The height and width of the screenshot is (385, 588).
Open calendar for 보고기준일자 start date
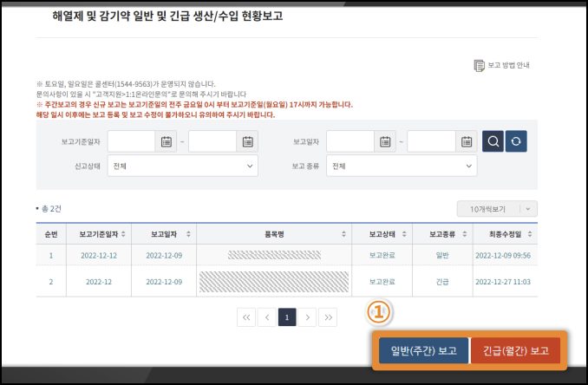coord(167,141)
